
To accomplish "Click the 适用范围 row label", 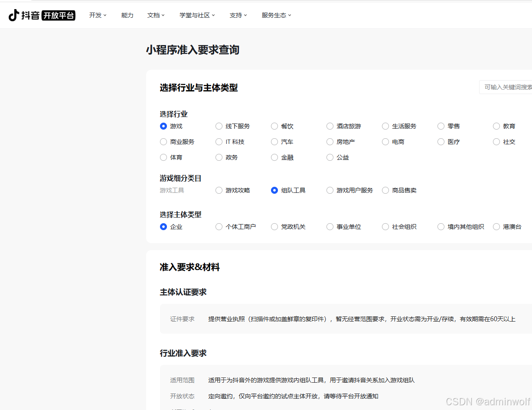I will pyautogui.click(x=182, y=380).
